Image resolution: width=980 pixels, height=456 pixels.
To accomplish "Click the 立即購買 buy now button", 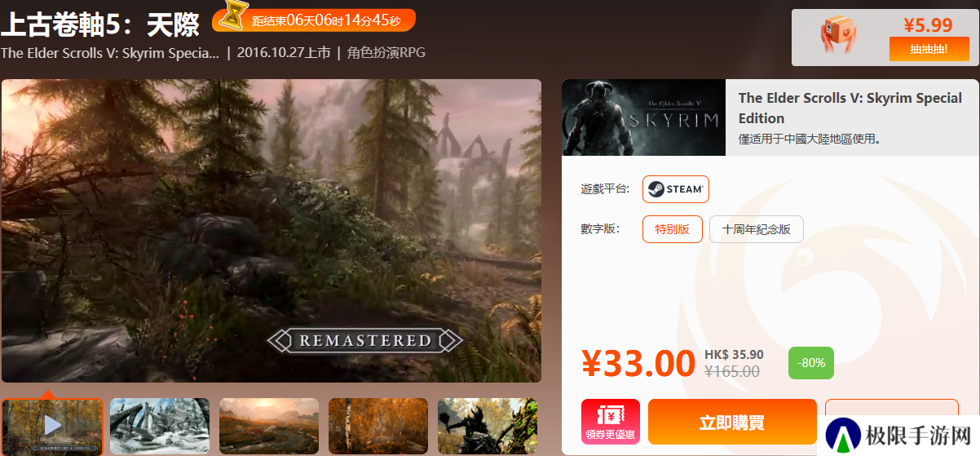I will tap(732, 423).
